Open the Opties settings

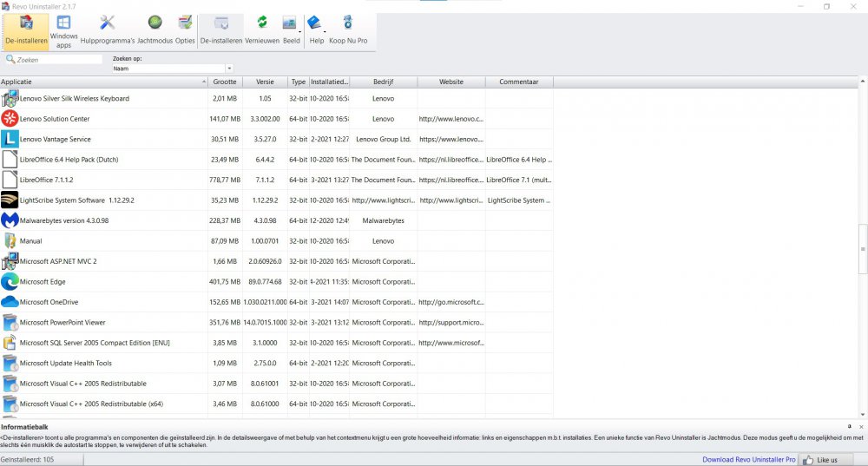pyautogui.click(x=185, y=30)
